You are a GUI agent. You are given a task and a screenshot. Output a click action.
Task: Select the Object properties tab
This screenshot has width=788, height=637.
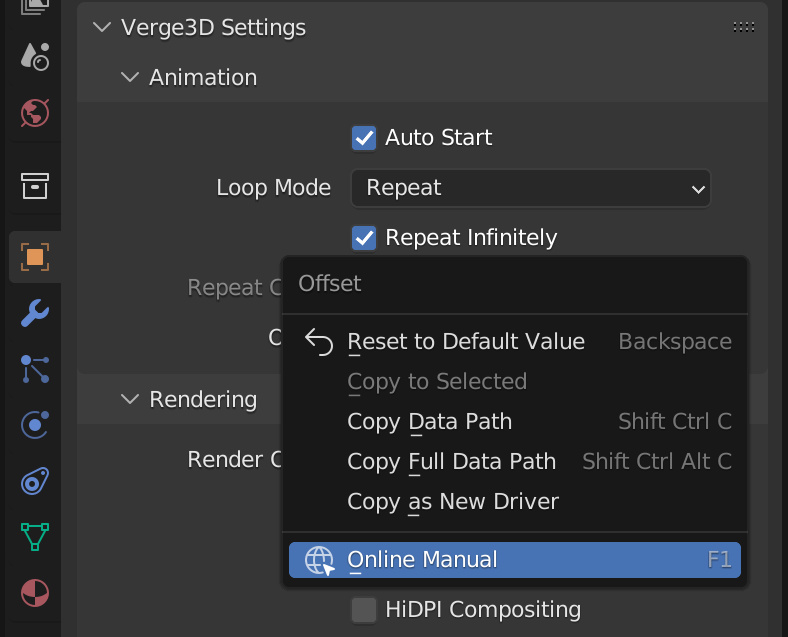[x=35, y=258]
